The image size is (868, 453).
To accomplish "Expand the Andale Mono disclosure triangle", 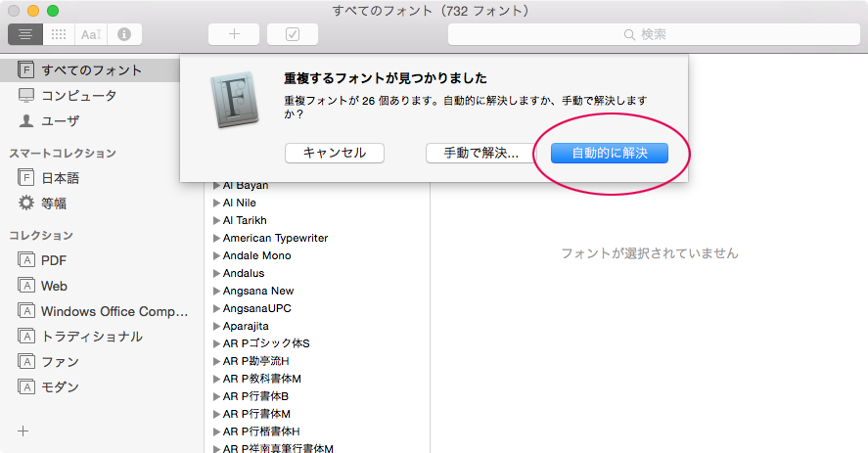I will point(216,255).
